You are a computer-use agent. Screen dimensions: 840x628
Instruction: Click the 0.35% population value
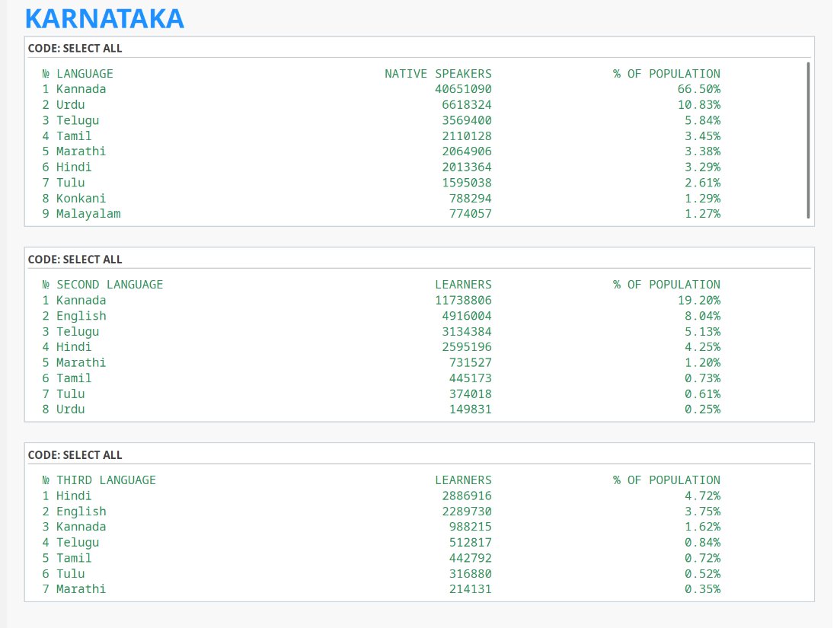tap(702, 589)
